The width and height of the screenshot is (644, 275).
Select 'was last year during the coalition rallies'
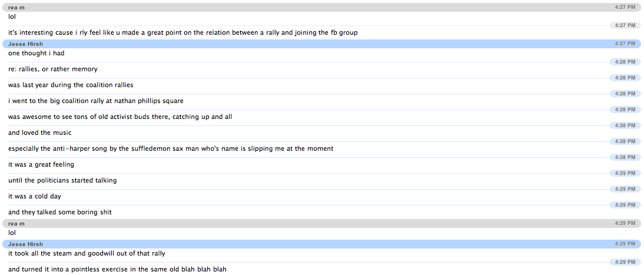[71, 85]
